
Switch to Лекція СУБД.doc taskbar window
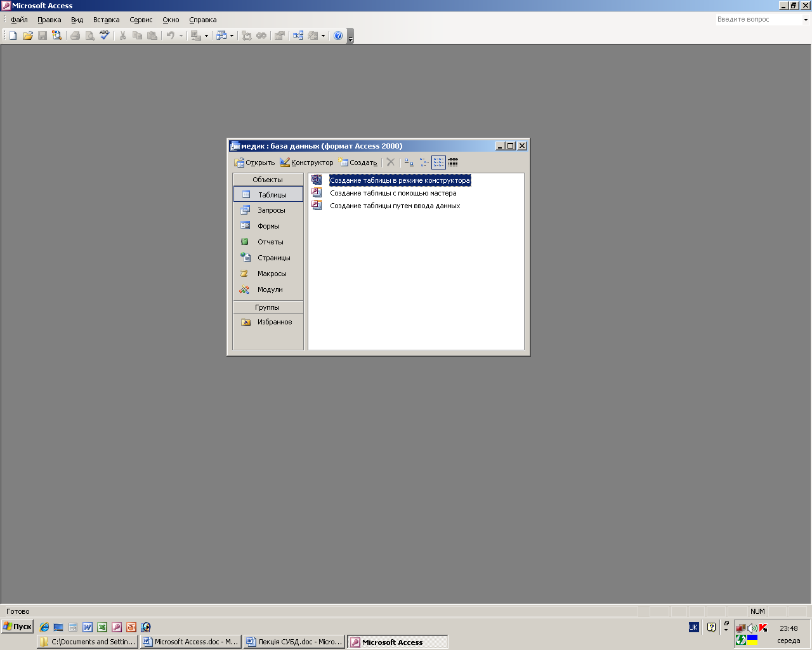(294, 642)
